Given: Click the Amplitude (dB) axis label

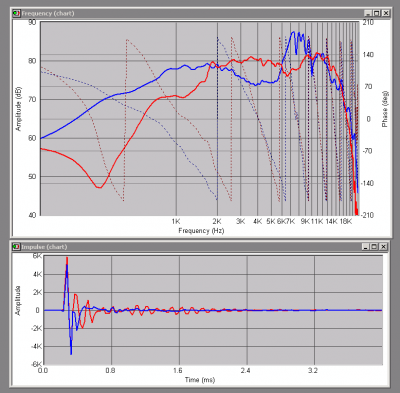Looking at the screenshot, I should click(x=18, y=109).
